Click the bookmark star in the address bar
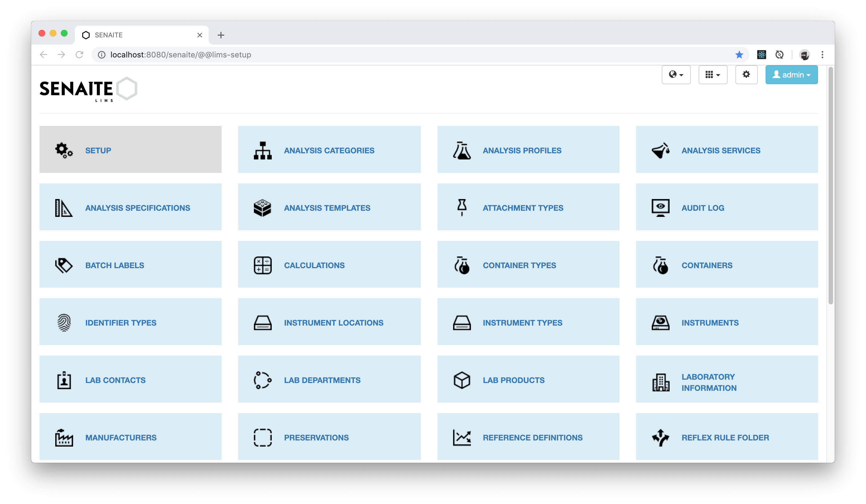Viewport: 866px width, 504px height. click(x=739, y=55)
